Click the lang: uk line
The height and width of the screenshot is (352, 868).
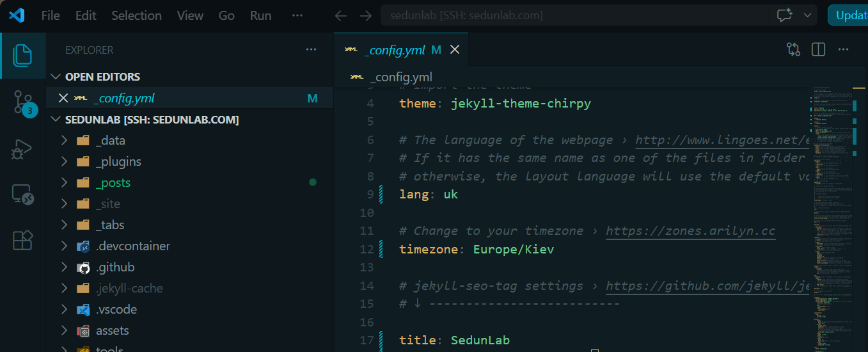point(429,194)
